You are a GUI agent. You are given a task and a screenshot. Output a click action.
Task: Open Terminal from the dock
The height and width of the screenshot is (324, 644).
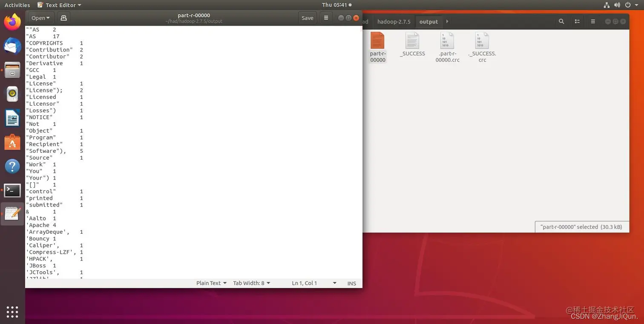(12, 190)
